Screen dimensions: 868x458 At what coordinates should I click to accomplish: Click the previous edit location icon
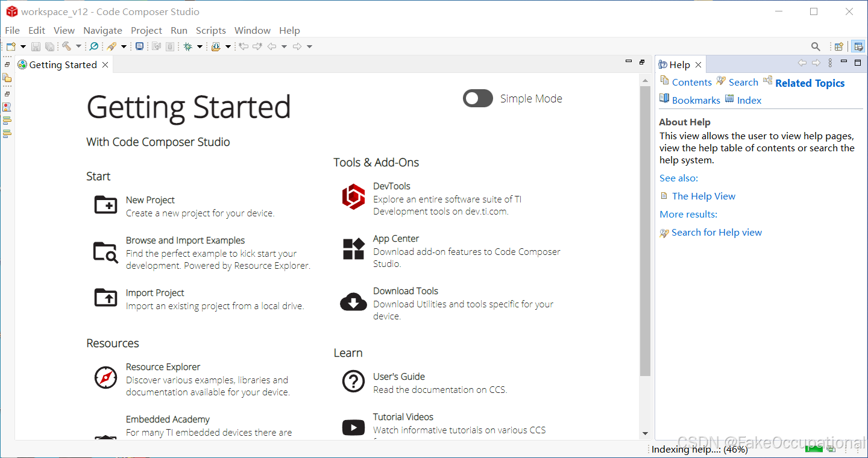coord(244,46)
